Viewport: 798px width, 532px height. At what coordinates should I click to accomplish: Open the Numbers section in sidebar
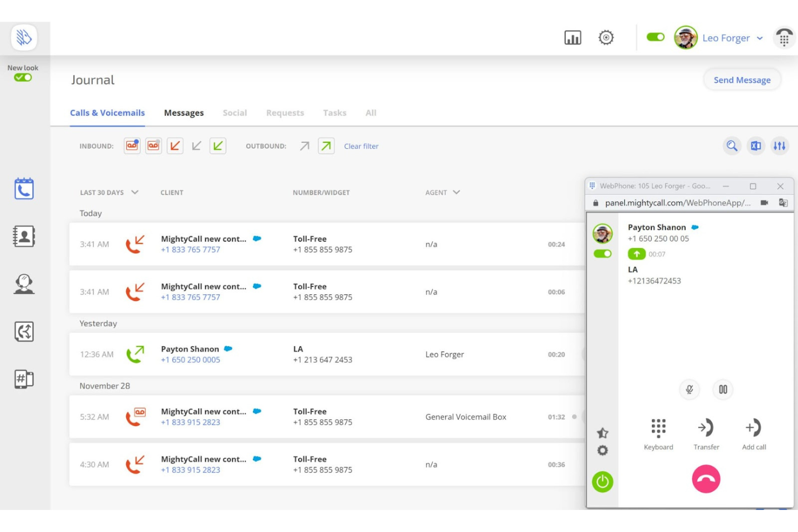(23, 378)
